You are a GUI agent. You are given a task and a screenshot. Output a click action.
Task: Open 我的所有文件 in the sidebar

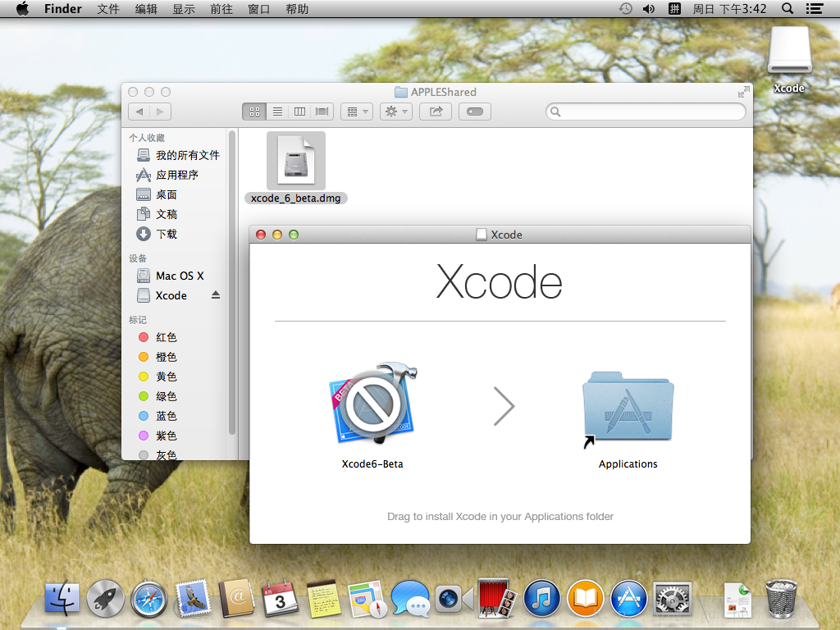pos(178,155)
